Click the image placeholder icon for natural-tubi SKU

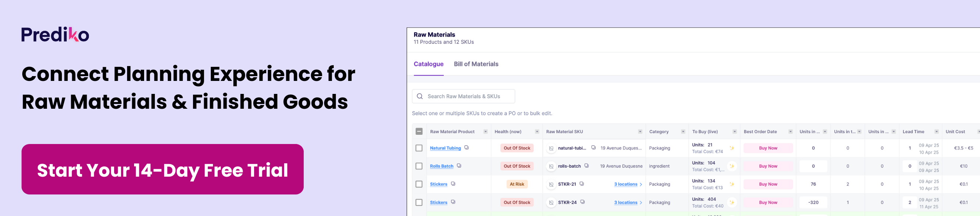pyautogui.click(x=551, y=148)
